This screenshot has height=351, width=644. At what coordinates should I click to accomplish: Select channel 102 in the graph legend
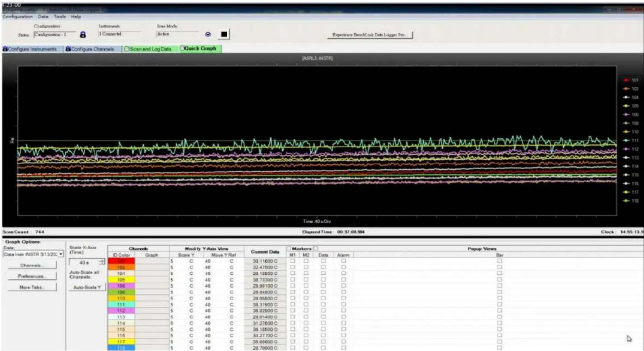point(631,89)
